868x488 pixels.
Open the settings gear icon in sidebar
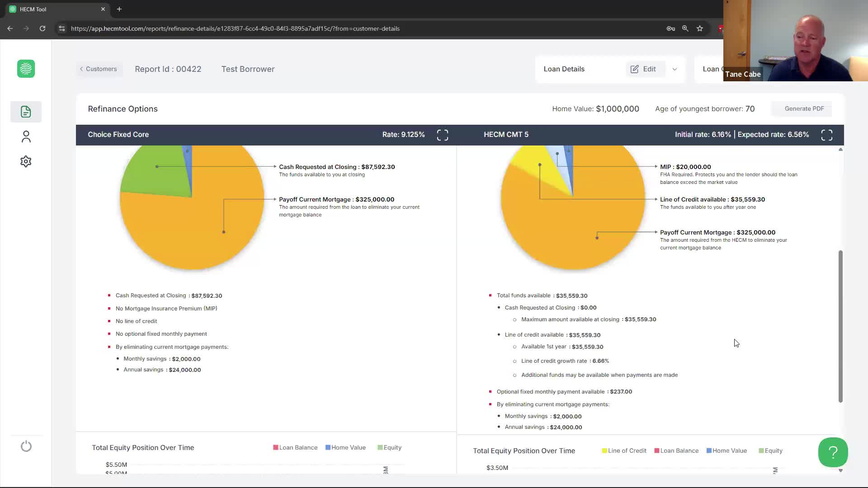(x=26, y=161)
